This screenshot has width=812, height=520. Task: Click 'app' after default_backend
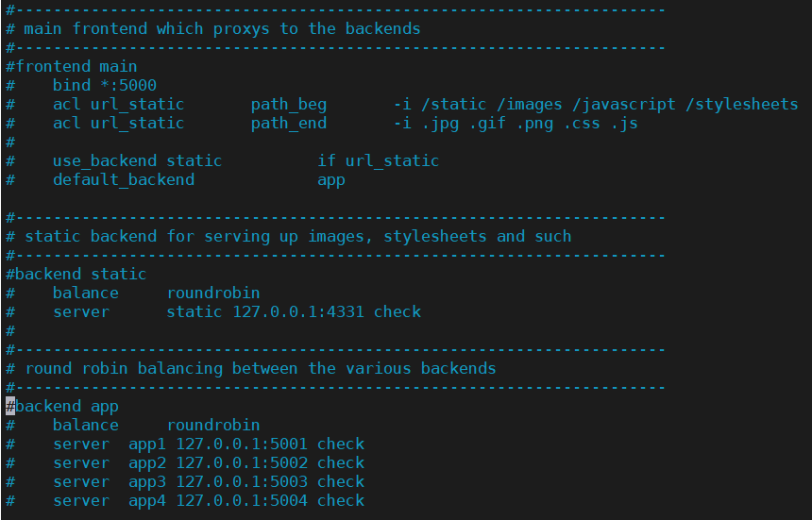tap(330, 180)
